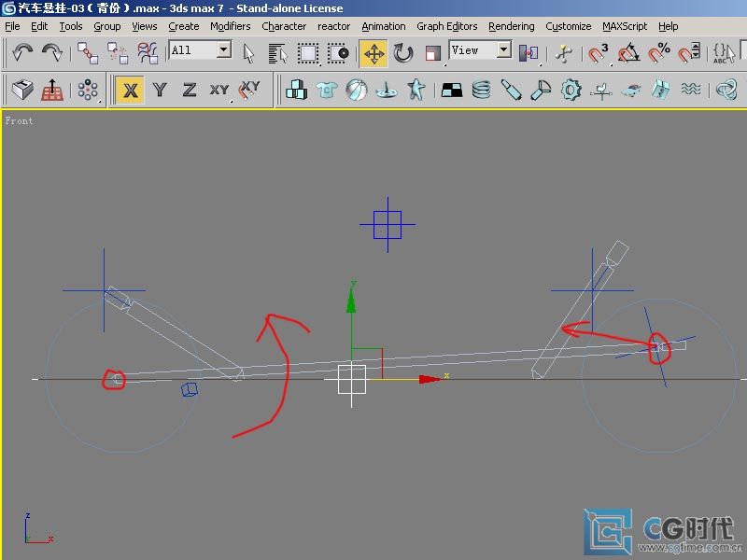Toggle the 3D Snaps magnet
Image resolution: width=747 pixels, height=560 pixels.
pos(598,53)
